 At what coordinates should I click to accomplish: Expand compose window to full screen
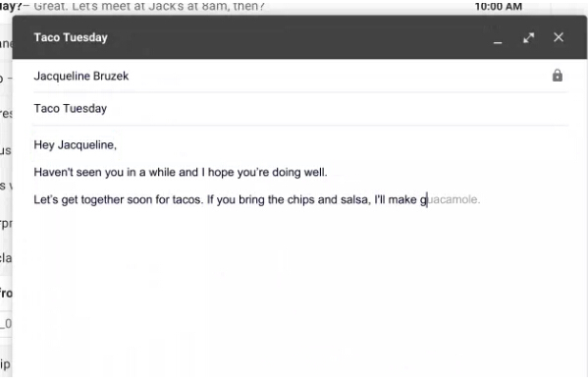click(529, 38)
